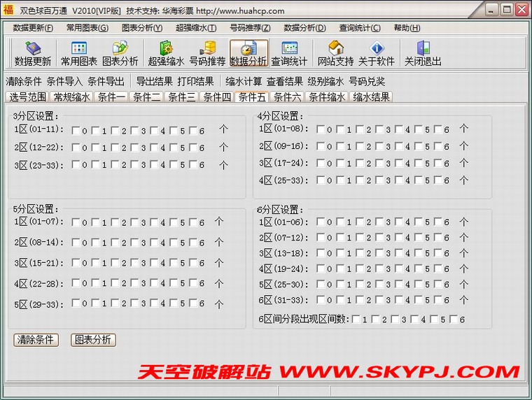Check box 0 for 3分区 1区(01-11)
The width and height of the screenshot is (532, 400).
[76, 130]
